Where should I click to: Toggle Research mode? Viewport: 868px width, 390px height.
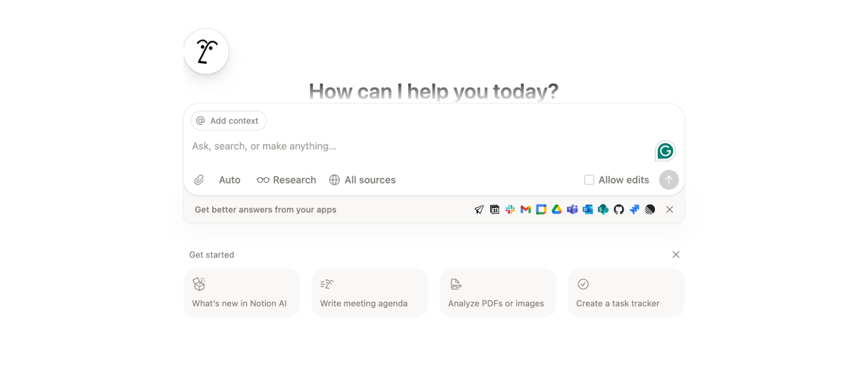[286, 180]
